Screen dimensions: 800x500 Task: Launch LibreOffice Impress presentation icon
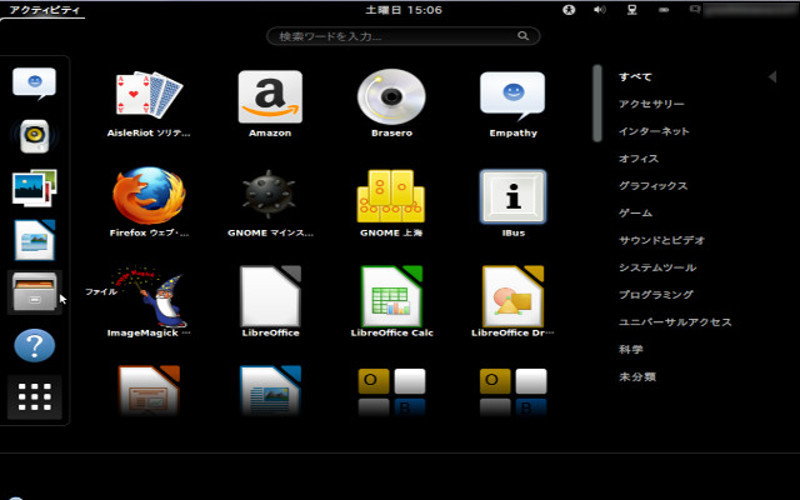click(148, 390)
